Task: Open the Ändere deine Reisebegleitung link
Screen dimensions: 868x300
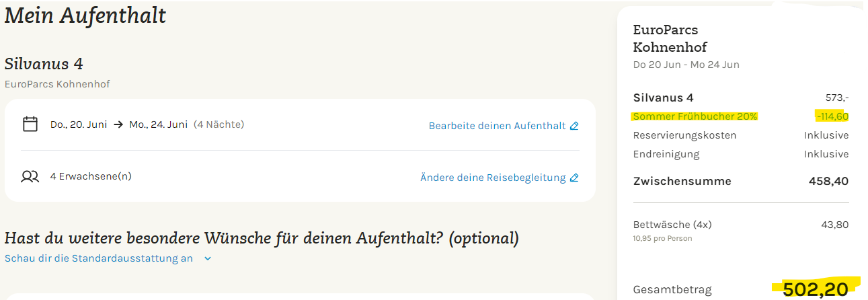Action: tap(493, 178)
